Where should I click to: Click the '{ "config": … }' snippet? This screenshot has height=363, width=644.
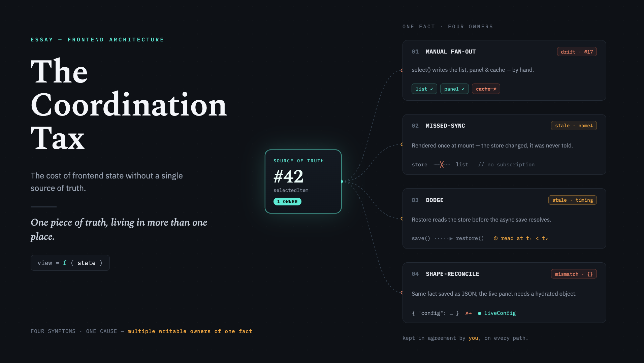pyautogui.click(x=435, y=313)
